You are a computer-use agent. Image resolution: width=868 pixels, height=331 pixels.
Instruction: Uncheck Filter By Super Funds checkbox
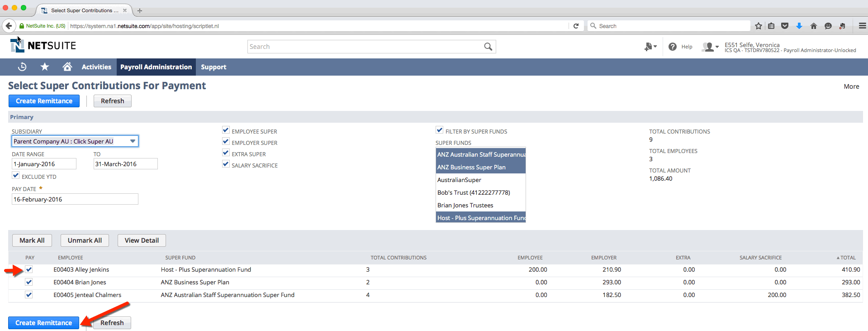pos(439,130)
